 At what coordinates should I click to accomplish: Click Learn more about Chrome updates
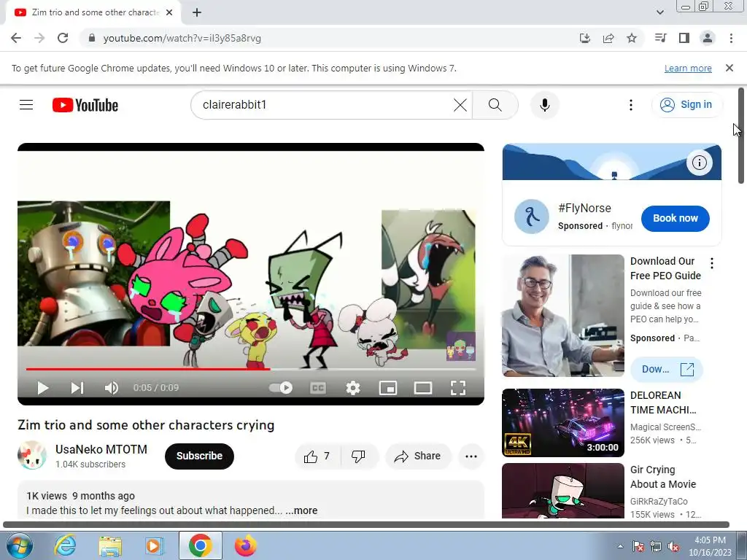pyautogui.click(x=688, y=68)
